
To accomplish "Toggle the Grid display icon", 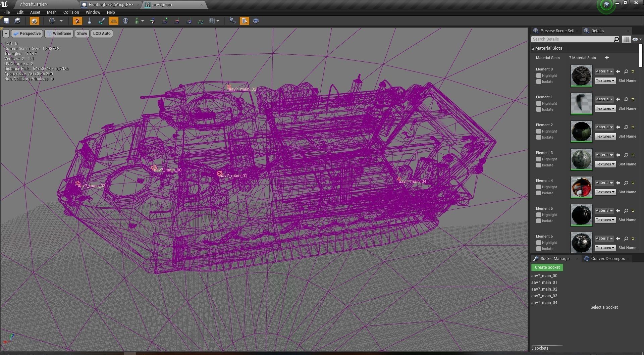I will point(114,21).
